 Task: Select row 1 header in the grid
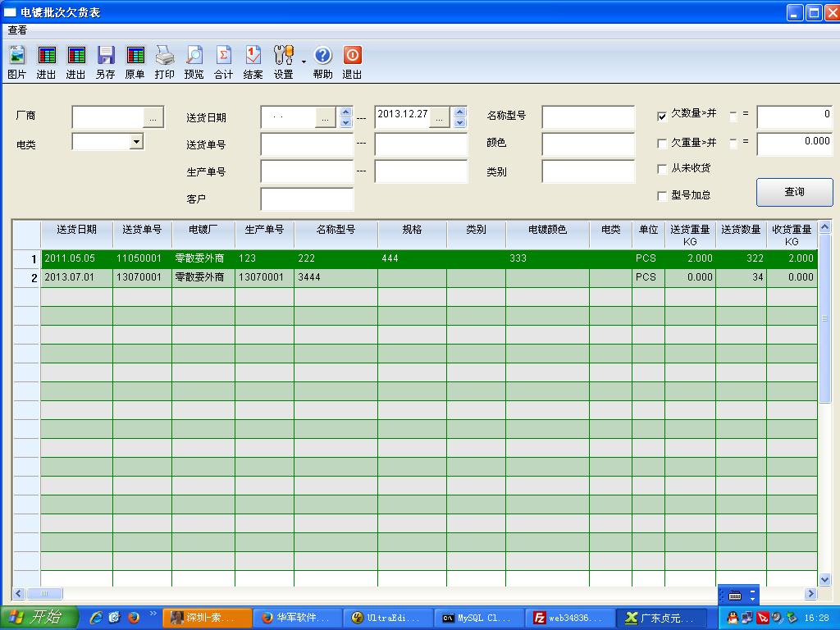pos(27,259)
